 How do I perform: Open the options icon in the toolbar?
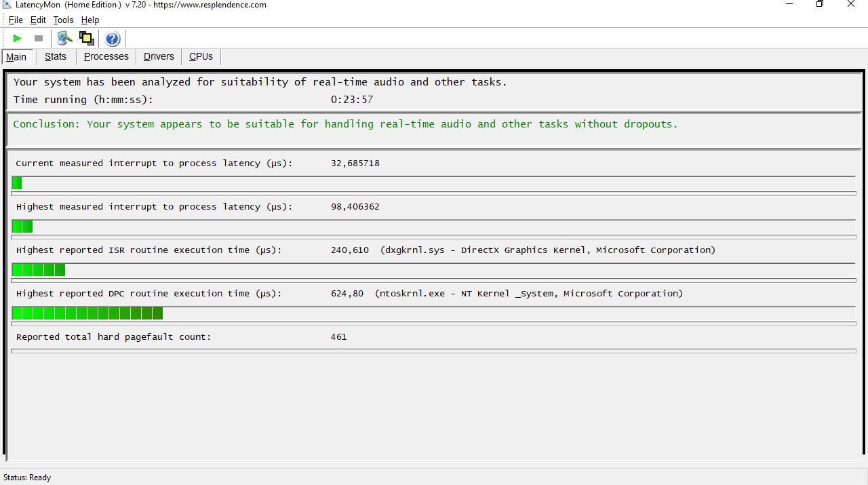coord(64,38)
